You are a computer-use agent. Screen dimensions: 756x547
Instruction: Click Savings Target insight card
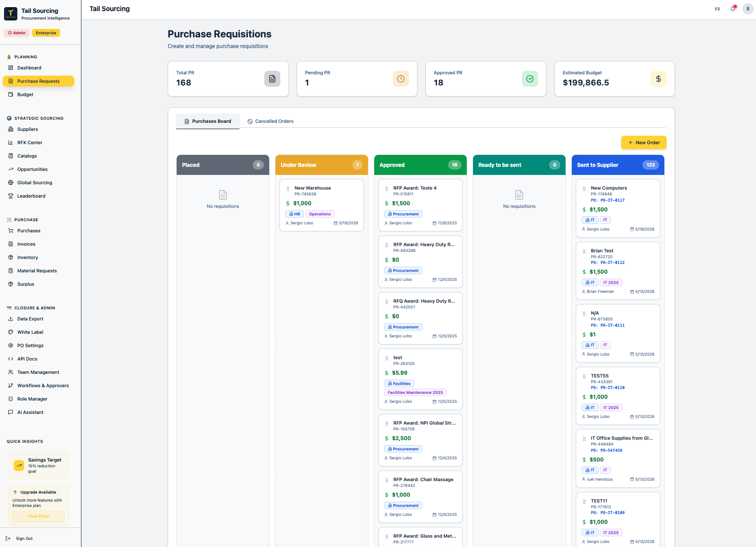click(38, 466)
